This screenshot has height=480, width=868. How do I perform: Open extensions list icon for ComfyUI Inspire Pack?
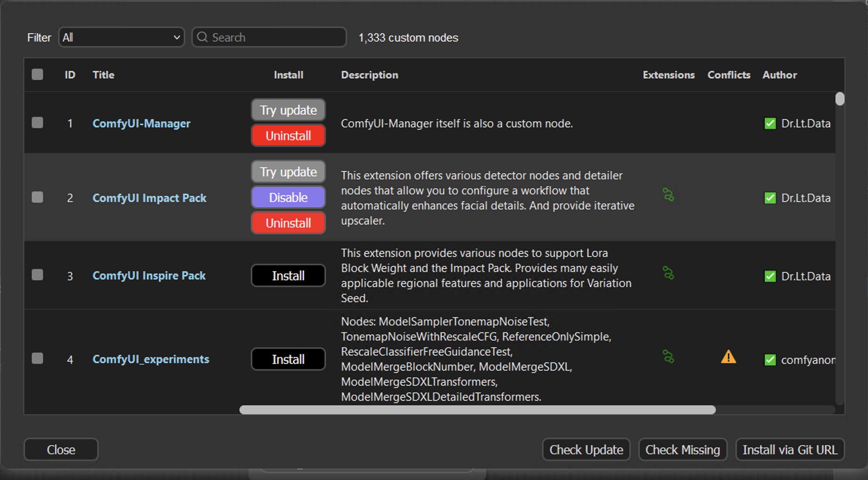tap(668, 273)
